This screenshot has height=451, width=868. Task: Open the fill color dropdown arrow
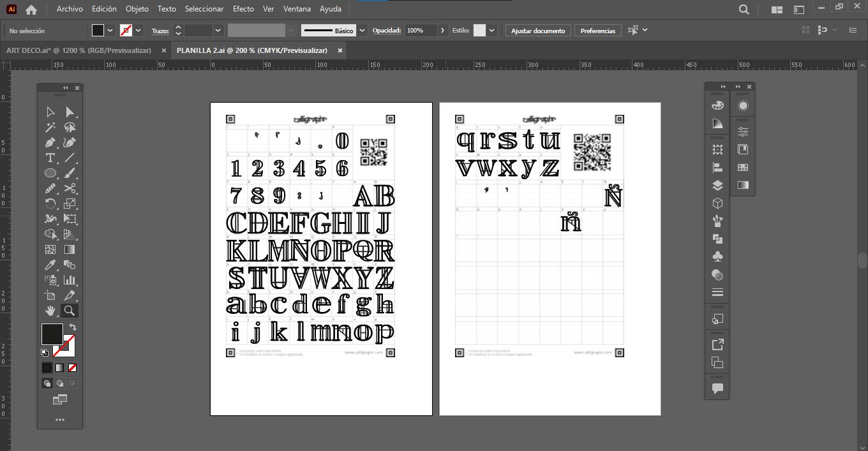click(110, 31)
